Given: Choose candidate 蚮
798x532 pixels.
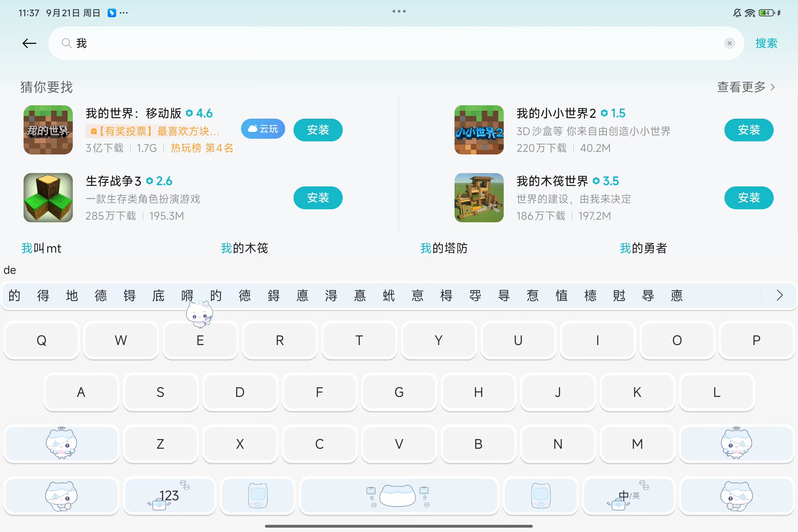Looking at the screenshot, I should [x=389, y=296].
